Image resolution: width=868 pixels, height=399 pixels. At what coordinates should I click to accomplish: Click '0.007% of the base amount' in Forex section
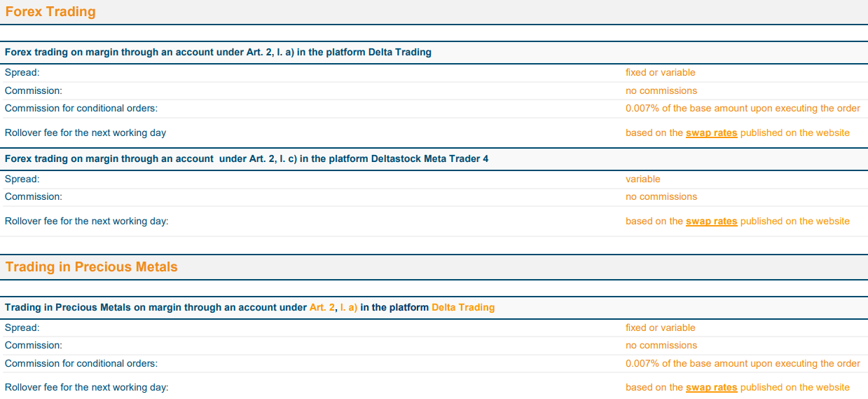pos(743,108)
